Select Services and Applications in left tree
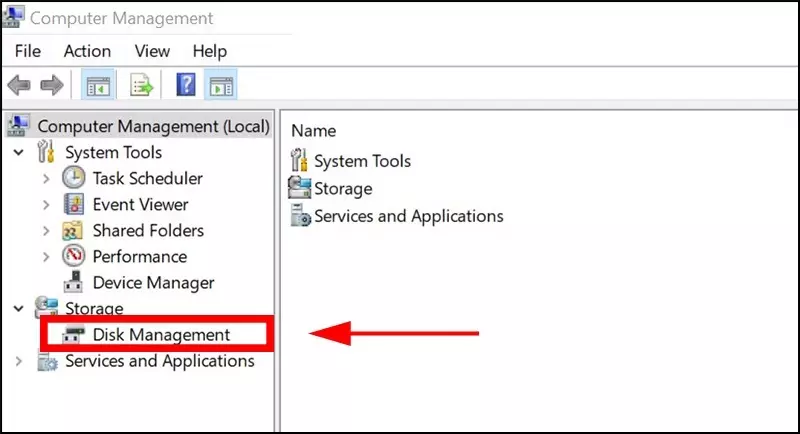 pyautogui.click(x=160, y=361)
